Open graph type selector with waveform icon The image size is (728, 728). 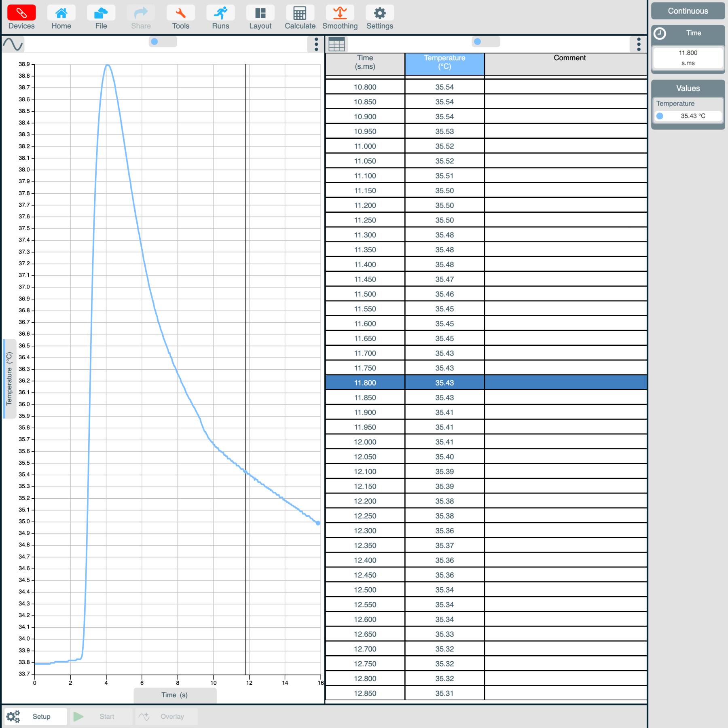click(13, 44)
